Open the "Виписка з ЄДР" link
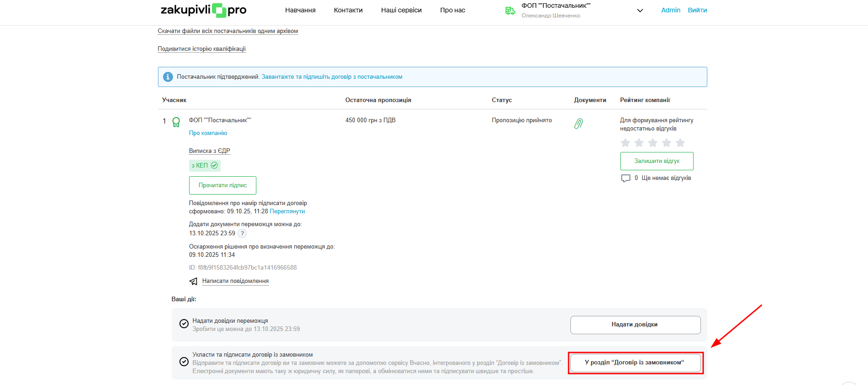868x385 pixels. coord(209,151)
